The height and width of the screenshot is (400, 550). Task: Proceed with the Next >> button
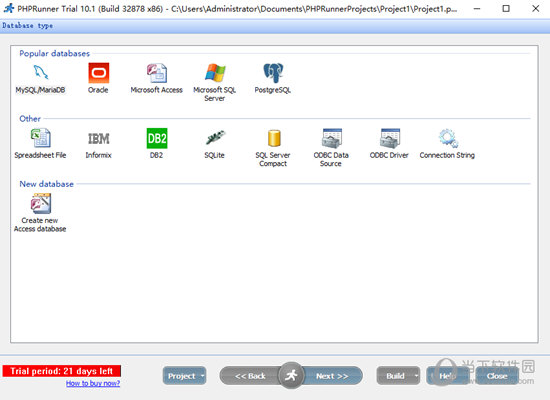point(332,376)
